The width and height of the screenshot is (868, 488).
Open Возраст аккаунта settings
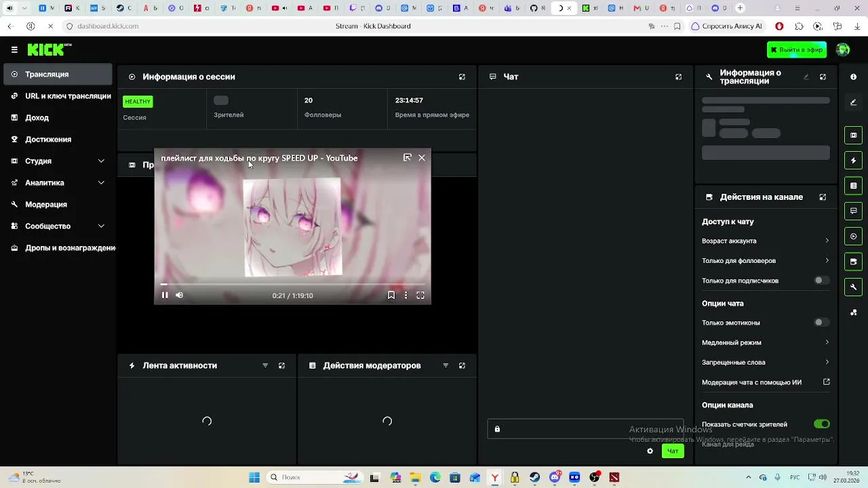766,241
